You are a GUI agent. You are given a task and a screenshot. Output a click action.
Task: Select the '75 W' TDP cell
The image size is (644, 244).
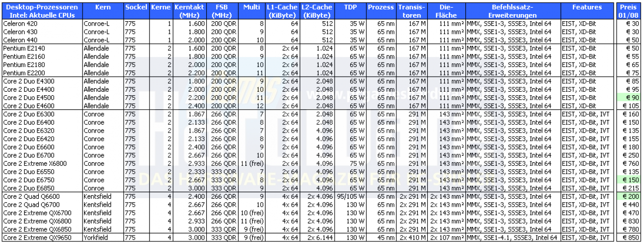point(350,163)
